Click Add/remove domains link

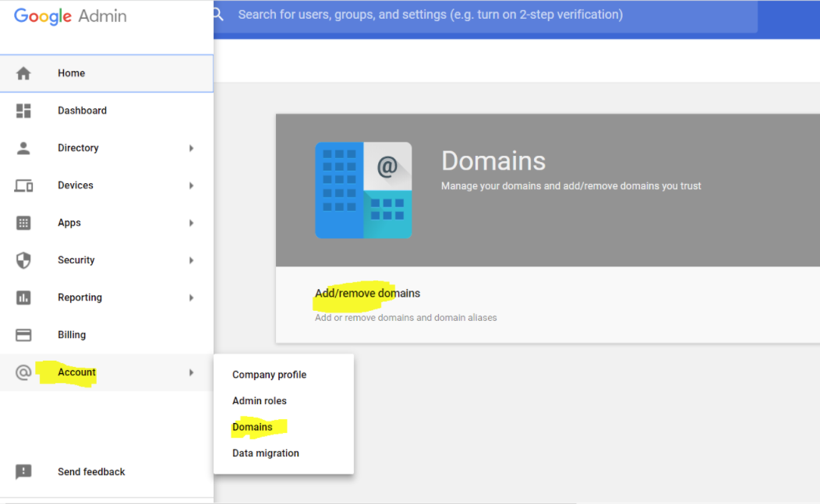point(367,294)
